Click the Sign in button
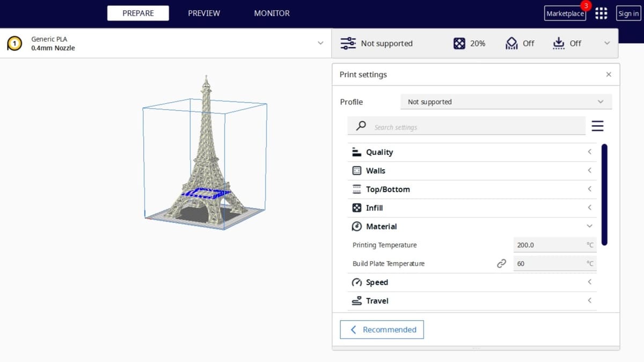The width and height of the screenshot is (644, 362). (x=628, y=13)
